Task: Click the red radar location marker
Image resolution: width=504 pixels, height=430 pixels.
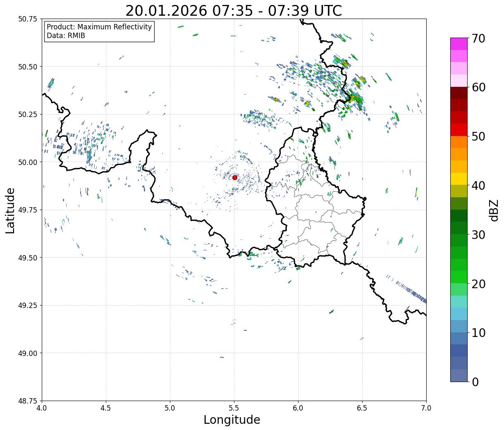Action: (x=235, y=177)
